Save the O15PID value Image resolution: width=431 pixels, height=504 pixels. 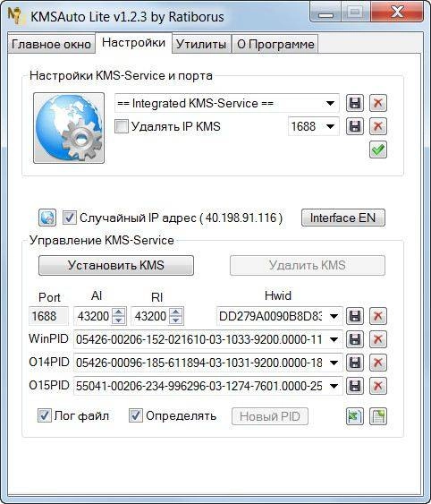pyautogui.click(x=355, y=386)
